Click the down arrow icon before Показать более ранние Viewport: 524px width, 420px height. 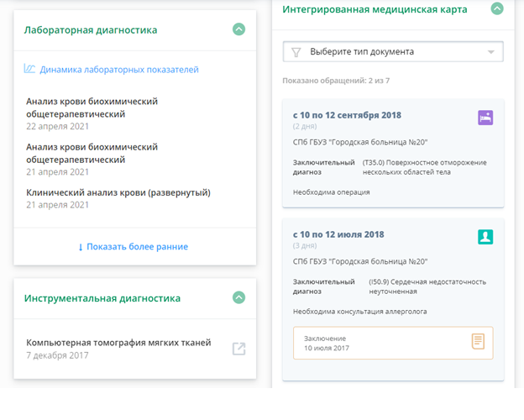tap(81, 247)
